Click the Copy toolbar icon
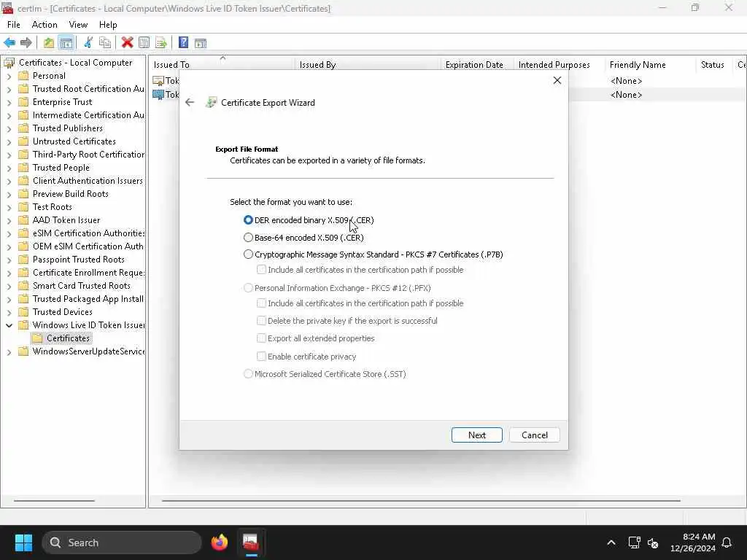This screenshot has width=747, height=560. (105, 43)
